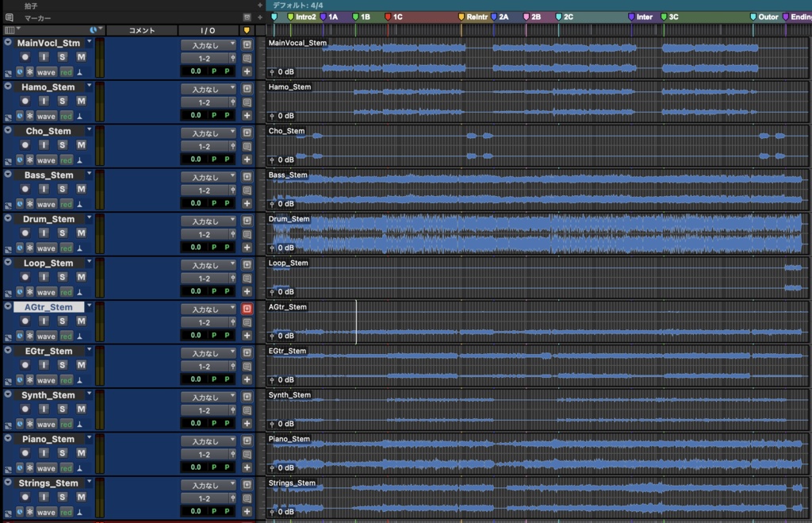Screen dimensions: 812x523
Task: Open the 入力なし input selector on Cho_Stem
Action: coord(209,133)
